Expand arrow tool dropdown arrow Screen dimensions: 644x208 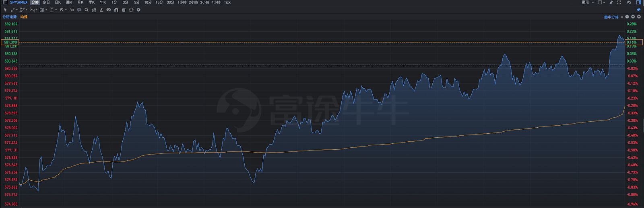click(66, 10)
